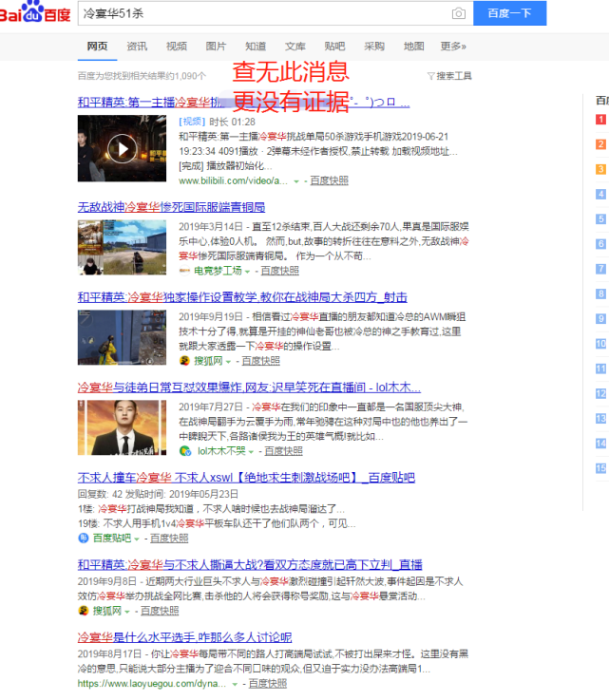
Task: Click 搜狐网 icon under 撕逼大战 result
Action: pyautogui.click(x=83, y=611)
